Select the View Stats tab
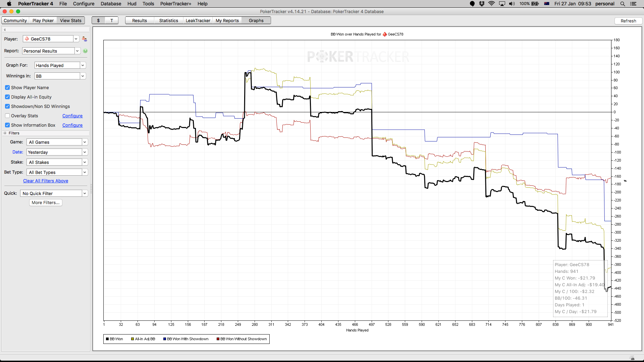Viewport: 644px width, 362px height. (x=71, y=20)
